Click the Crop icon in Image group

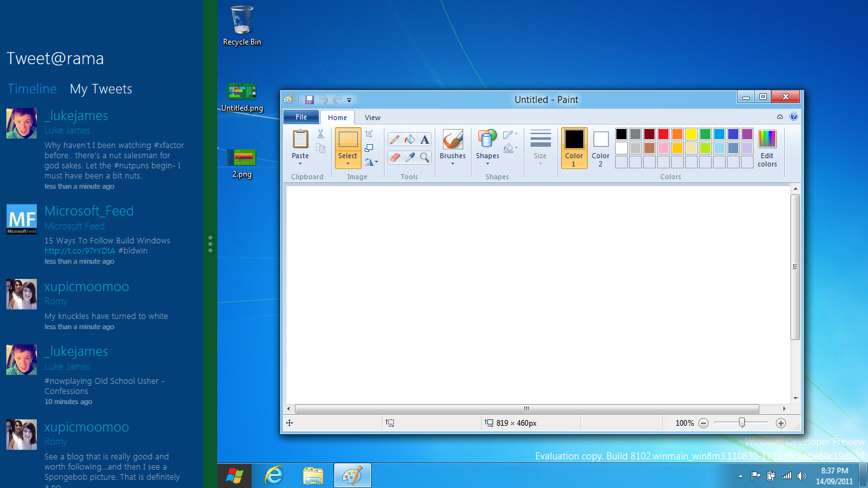(369, 134)
